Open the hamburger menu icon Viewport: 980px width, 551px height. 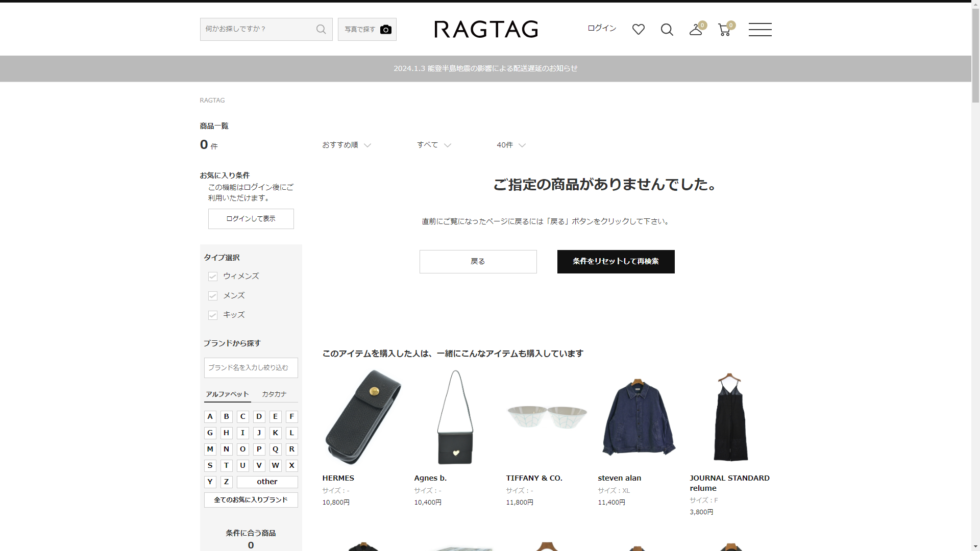pyautogui.click(x=759, y=30)
